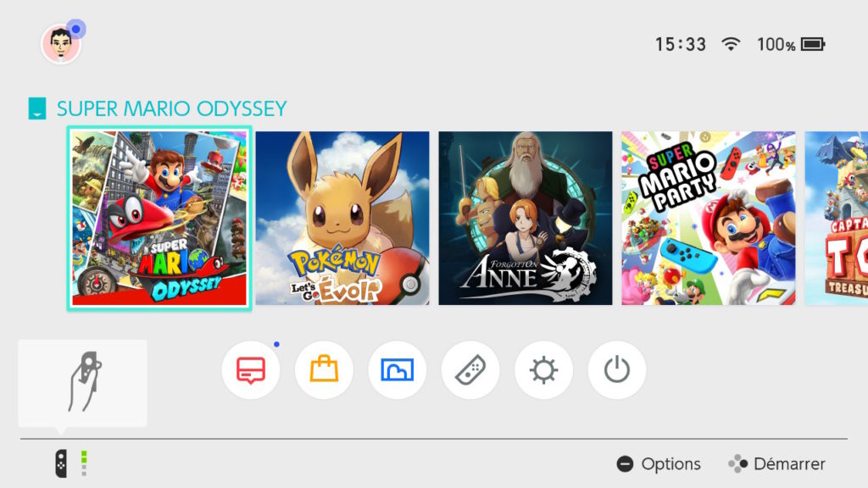Viewport: 868px width, 488px height.
Task: Select the Forgotton Anne game tile
Action: click(526, 218)
